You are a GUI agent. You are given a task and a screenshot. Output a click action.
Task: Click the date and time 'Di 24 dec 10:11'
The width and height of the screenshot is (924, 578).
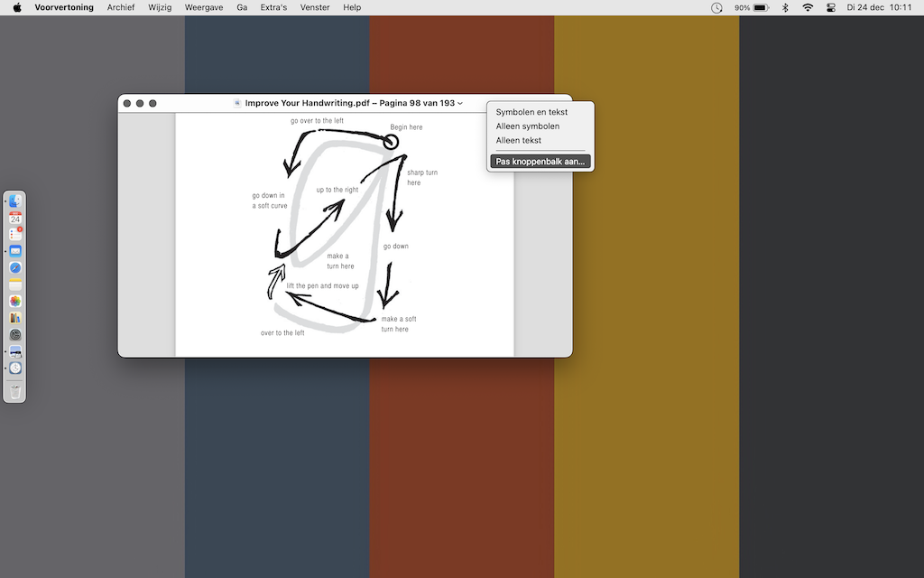(x=879, y=7)
